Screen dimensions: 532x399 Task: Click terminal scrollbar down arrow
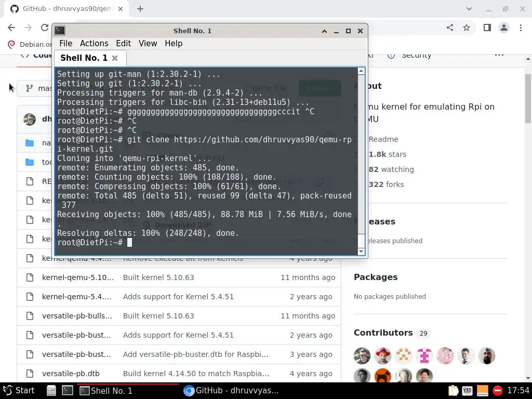tap(361, 251)
